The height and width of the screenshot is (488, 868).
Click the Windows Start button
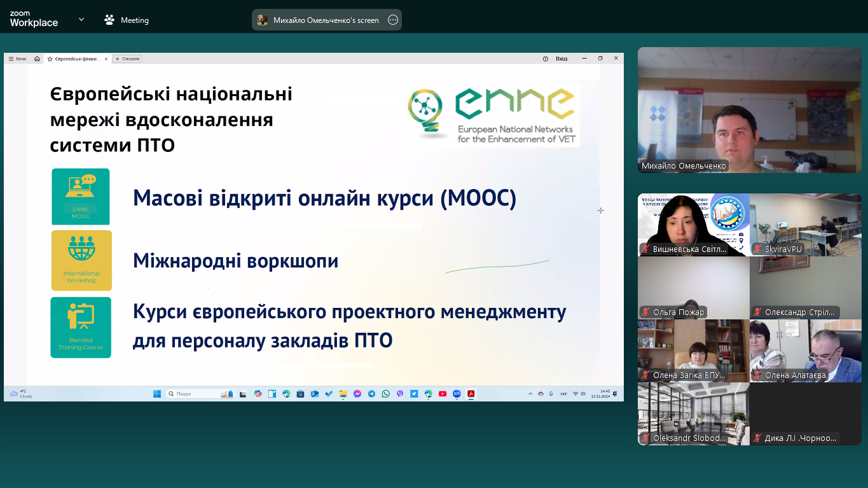pyautogui.click(x=157, y=394)
